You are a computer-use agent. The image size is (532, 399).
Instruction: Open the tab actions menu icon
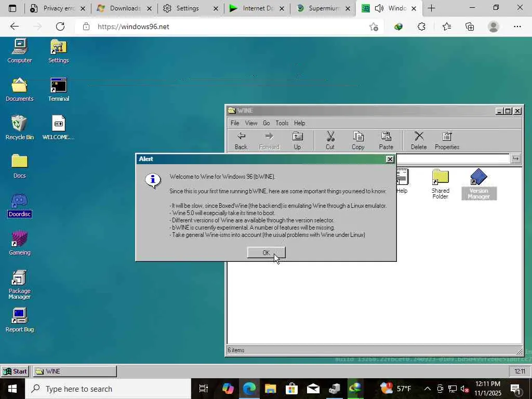click(12, 8)
